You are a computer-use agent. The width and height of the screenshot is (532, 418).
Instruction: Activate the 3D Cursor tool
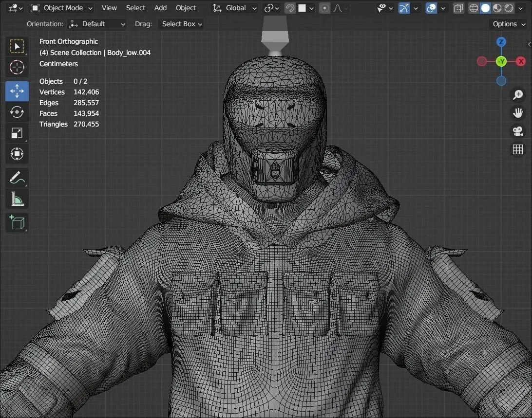[x=17, y=67]
